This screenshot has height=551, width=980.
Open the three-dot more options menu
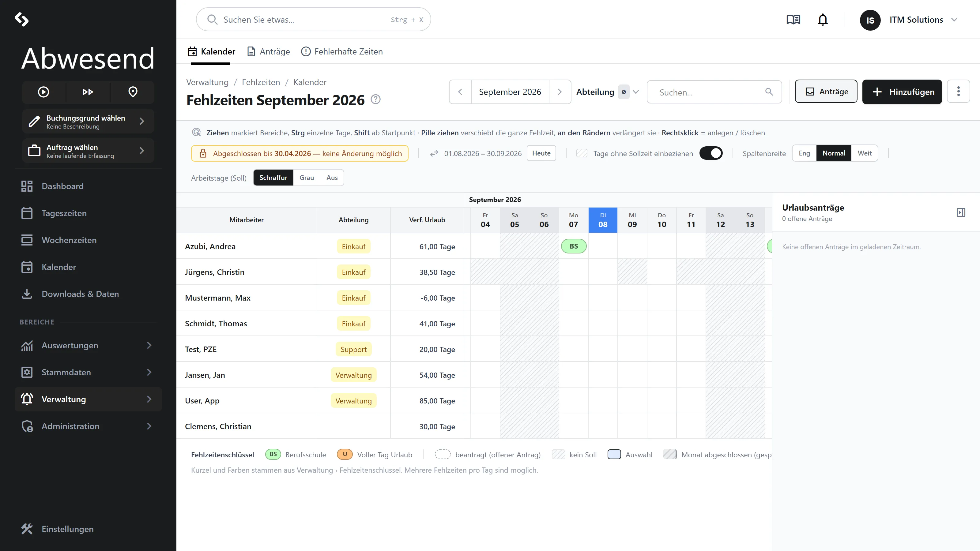958,92
